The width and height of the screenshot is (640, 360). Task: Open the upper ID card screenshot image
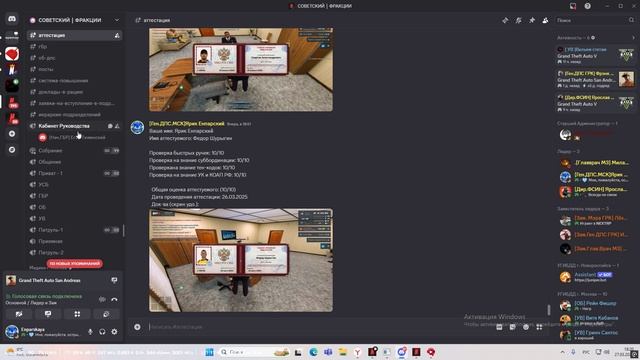coord(241,69)
